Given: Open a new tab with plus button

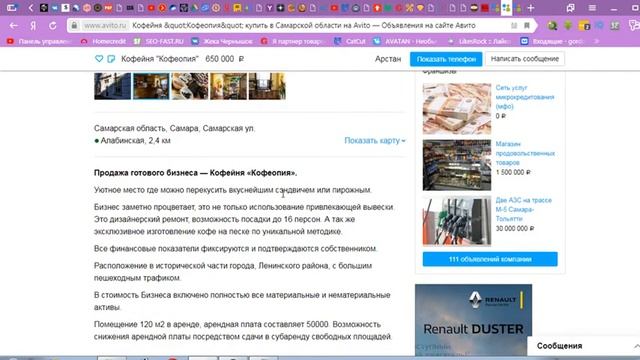Looking at the screenshot, I should (x=531, y=8).
